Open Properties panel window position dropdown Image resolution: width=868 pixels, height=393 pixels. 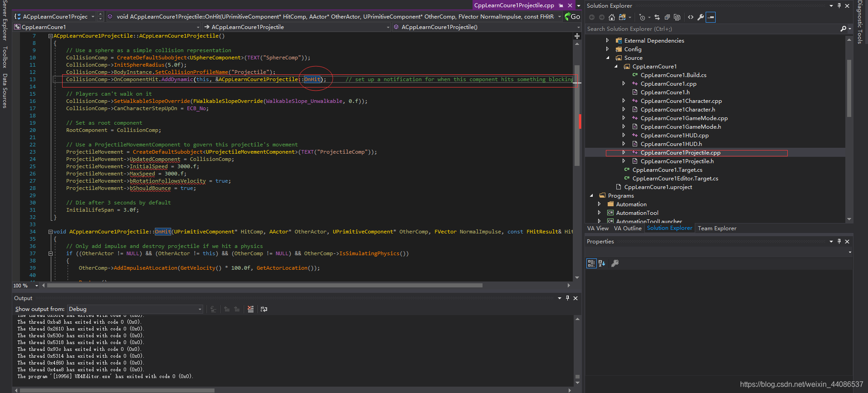(831, 242)
